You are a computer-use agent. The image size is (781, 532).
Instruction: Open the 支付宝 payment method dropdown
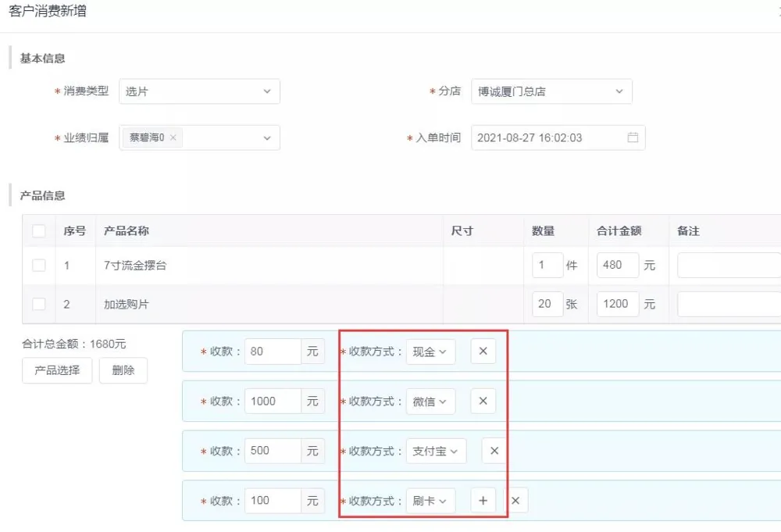coord(436,452)
